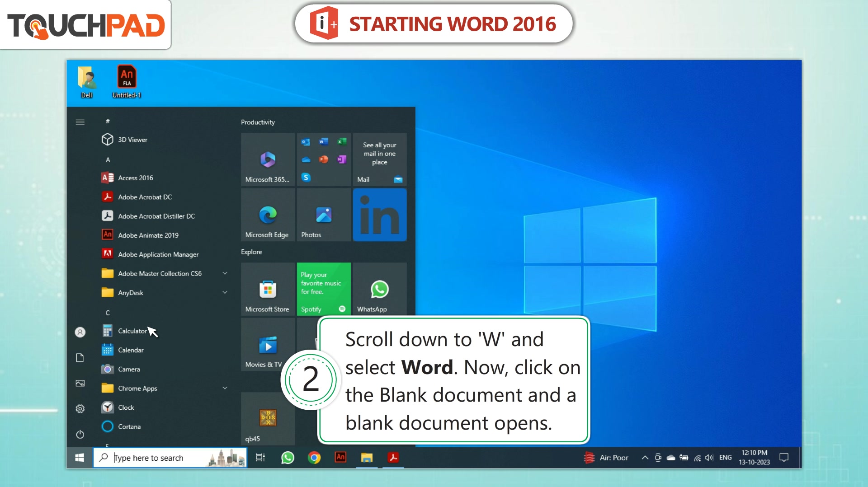Open the user account icon in Start sidebar

[80, 332]
